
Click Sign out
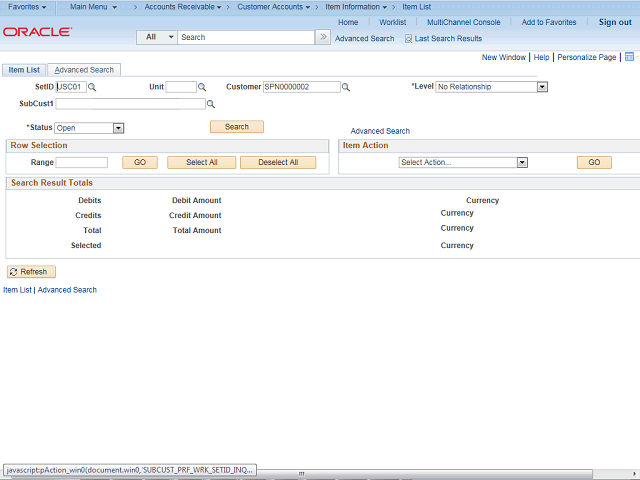615,22
